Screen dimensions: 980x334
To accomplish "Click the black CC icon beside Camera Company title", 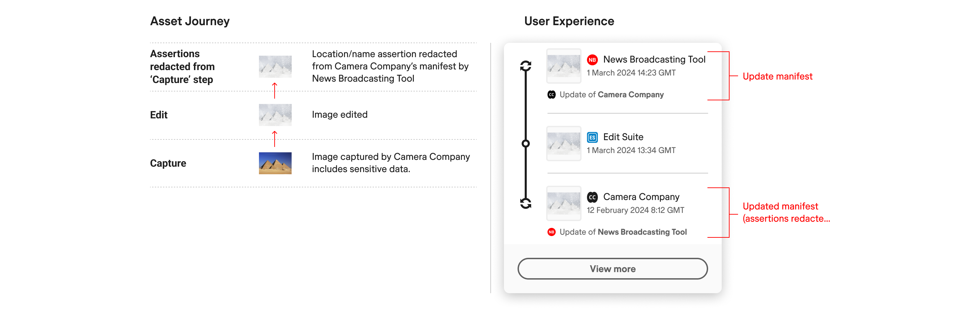I will click(592, 197).
